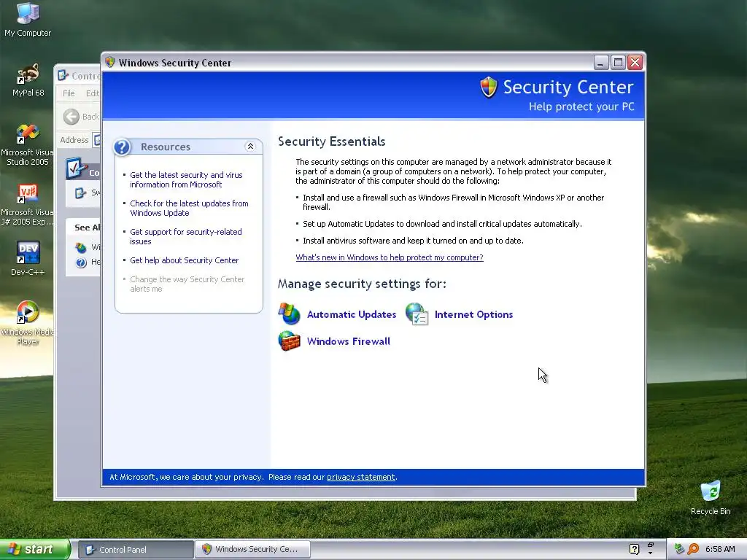Open Microsoft Visual J# 2005 Express icon
Image resolution: width=747 pixels, height=560 pixels.
(x=28, y=205)
